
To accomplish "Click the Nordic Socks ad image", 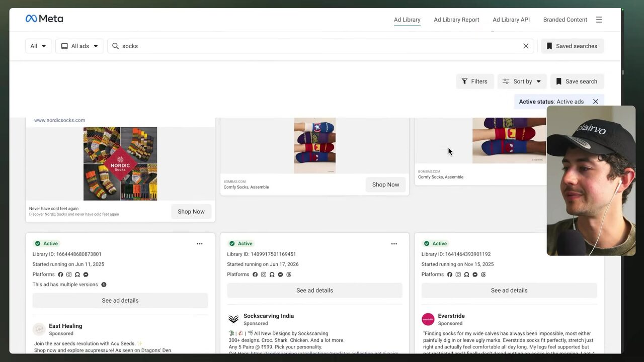I will 120,163.
